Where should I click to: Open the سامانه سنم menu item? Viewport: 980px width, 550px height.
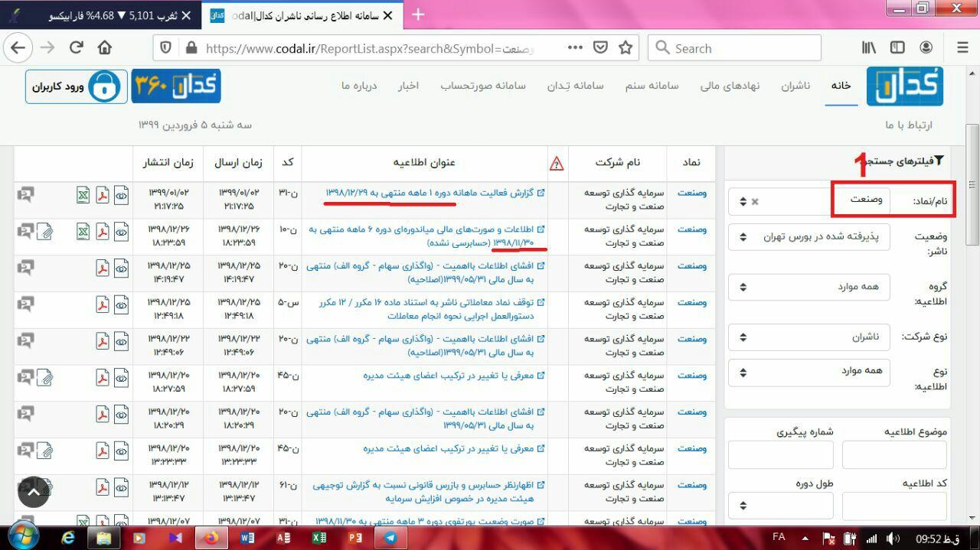(x=652, y=85)
